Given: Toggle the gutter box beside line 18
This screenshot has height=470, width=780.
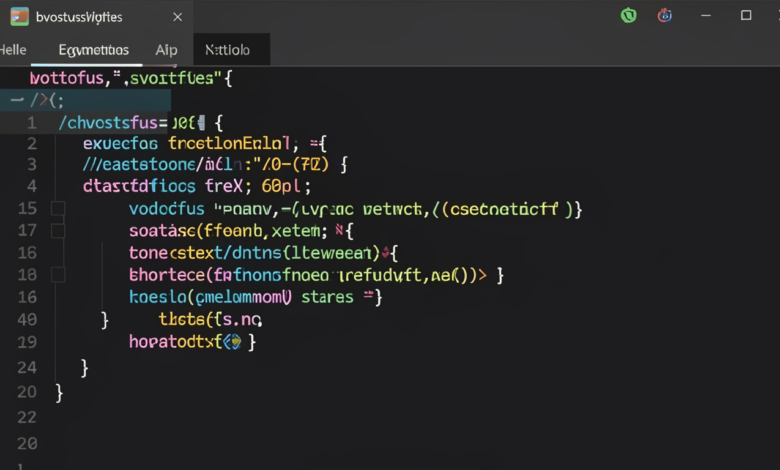Looking at the screenshot, I should (58, 274).
